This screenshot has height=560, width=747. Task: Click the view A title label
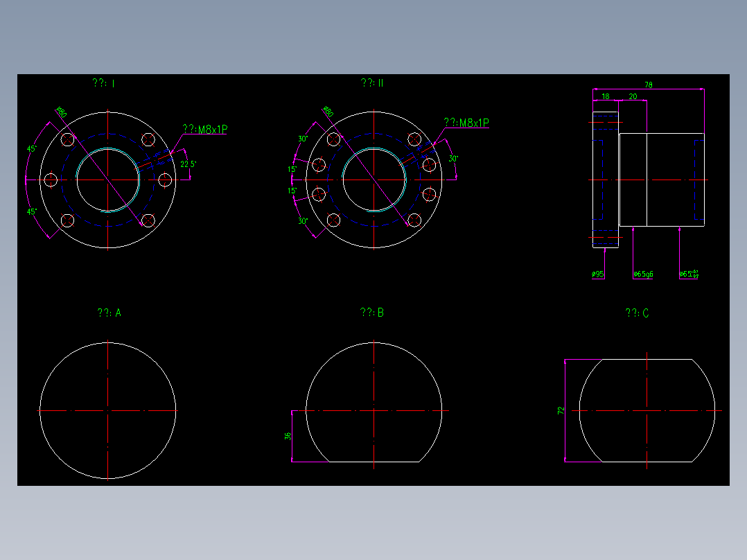[x=109, y=313]
